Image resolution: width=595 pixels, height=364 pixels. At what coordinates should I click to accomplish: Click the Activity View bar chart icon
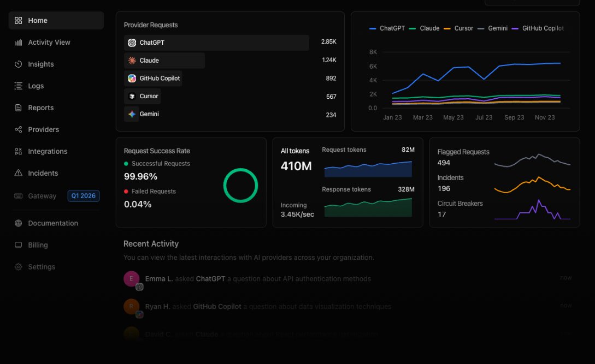18,43
